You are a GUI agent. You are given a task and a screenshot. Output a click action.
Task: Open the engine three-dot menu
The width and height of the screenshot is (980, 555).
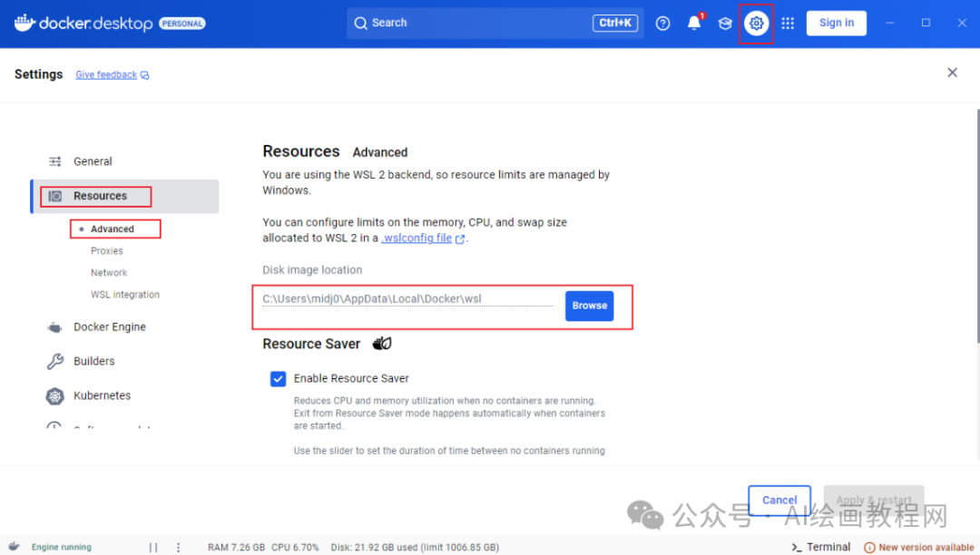178,547
